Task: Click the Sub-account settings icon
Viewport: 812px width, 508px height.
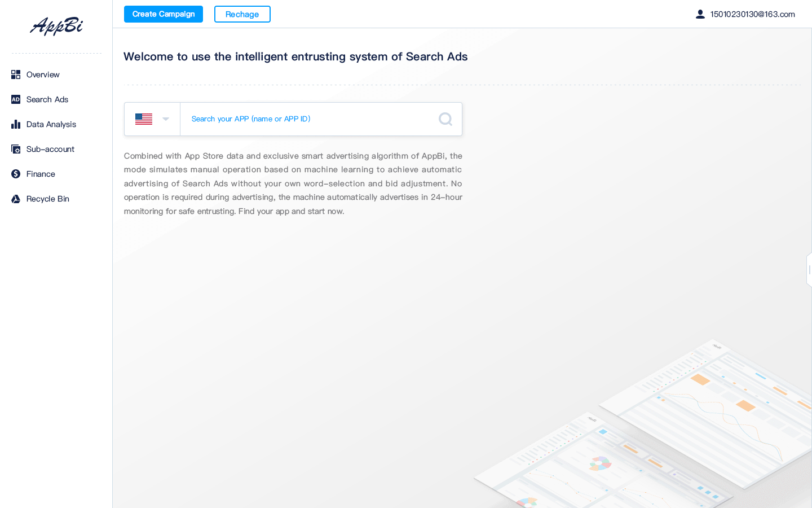Action: [x=16, y=149]
